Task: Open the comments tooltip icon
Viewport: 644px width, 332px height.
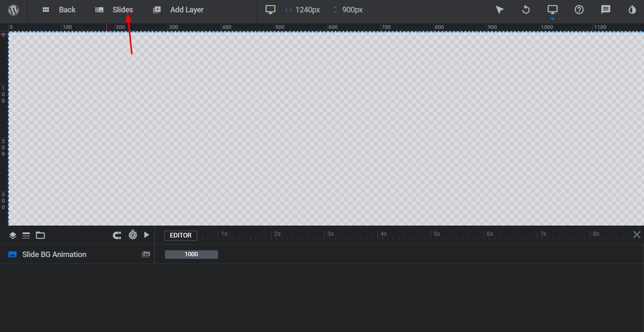Action: click(x=606, y=10)
